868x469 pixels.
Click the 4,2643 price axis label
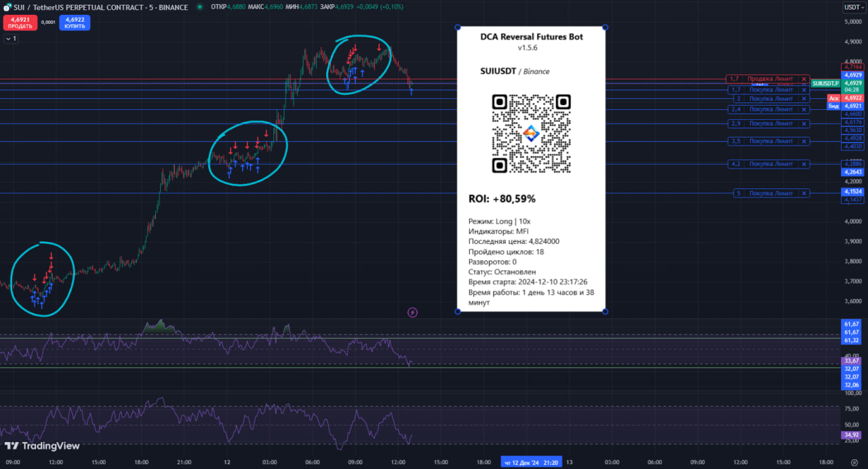point(852,171)
